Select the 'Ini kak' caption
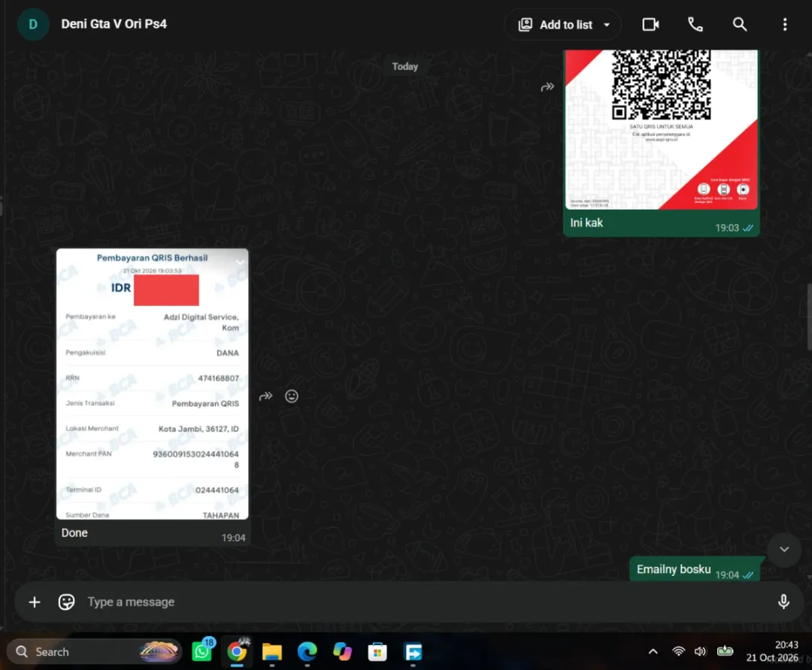The height and width of the screenshot is (670, 812). click(586, 223)
